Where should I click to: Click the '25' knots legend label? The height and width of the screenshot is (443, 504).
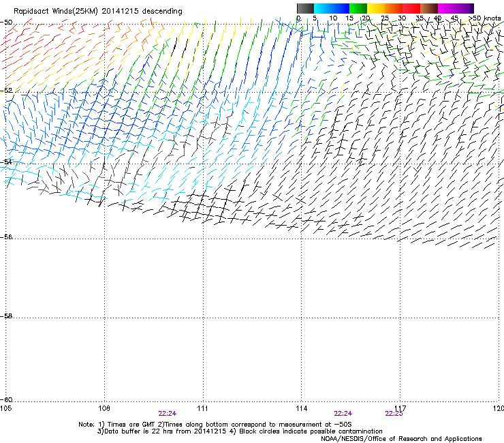[x=385, y=18]
